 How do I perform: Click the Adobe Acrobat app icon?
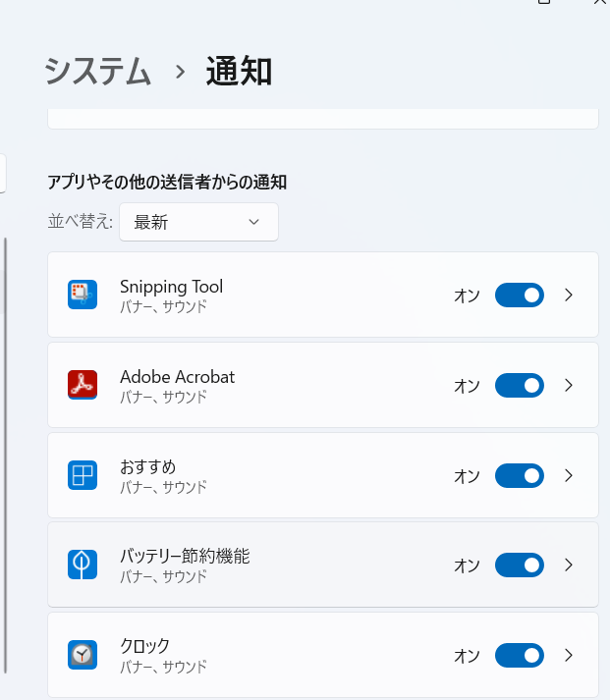pyautogui.click(x=83, y=385)
